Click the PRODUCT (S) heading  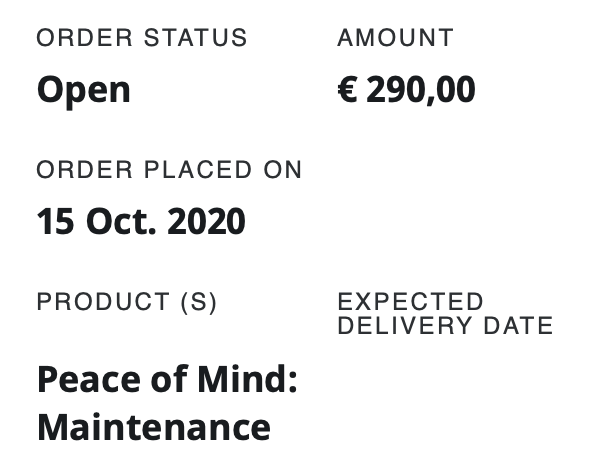[127, 302]
